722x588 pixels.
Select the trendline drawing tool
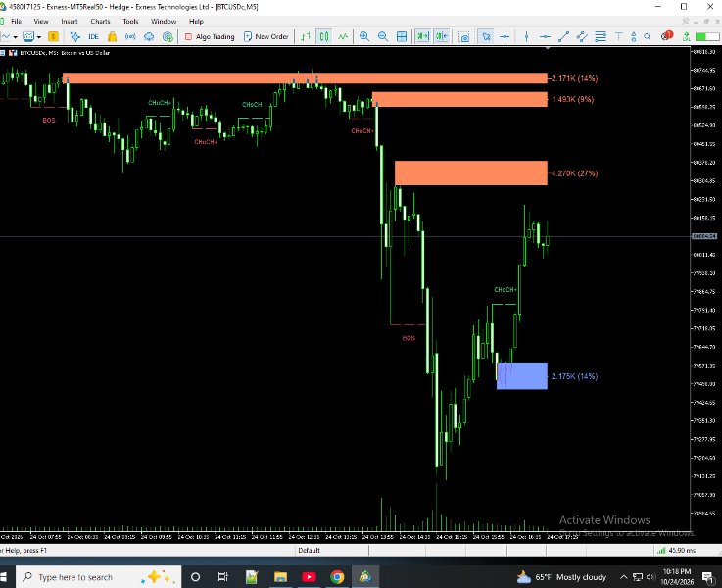pyautogui.click(x=563, y=37)
